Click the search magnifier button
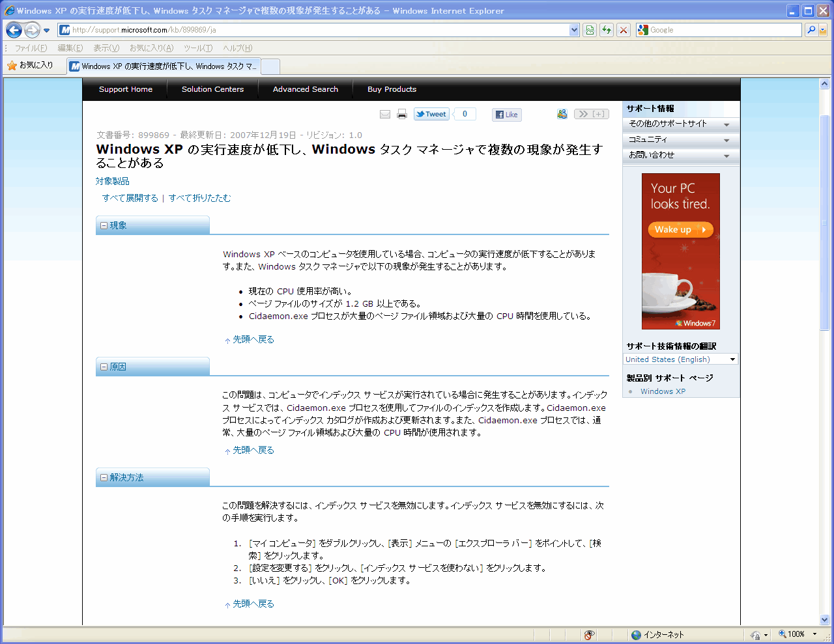The height and width of the screenshot is (644, 834). [811, 30]
